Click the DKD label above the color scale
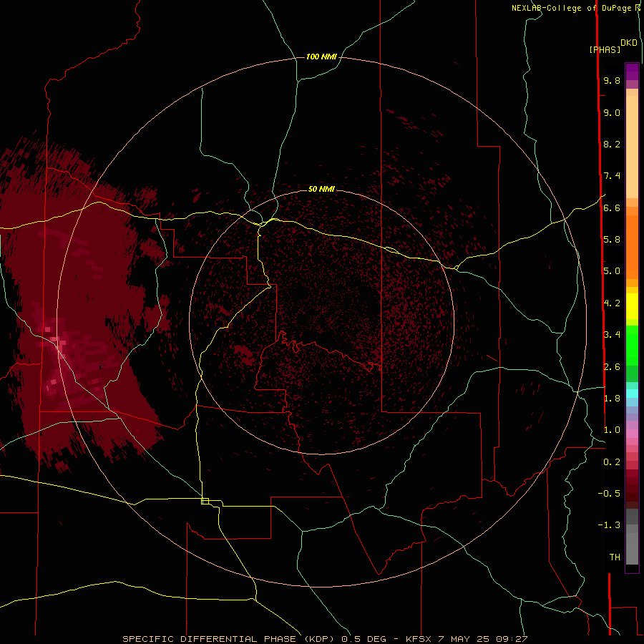The height and width of the screenshot is (644, 644). pyautogui.click(x=628, y=43)
